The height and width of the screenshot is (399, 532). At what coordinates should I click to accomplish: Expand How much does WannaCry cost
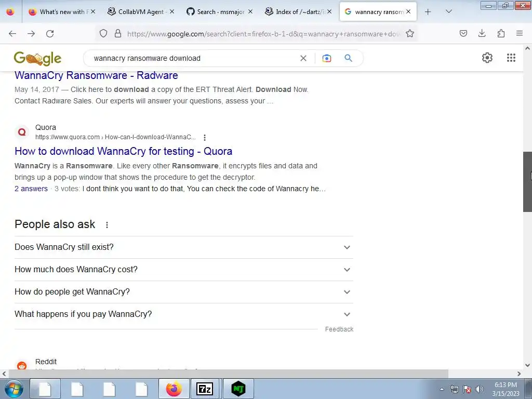(184, 270)
